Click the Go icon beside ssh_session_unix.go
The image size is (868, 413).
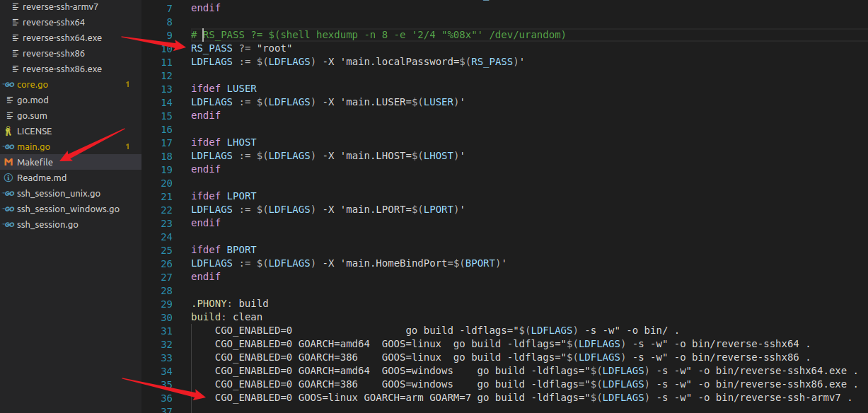click(x=8, y=194)
